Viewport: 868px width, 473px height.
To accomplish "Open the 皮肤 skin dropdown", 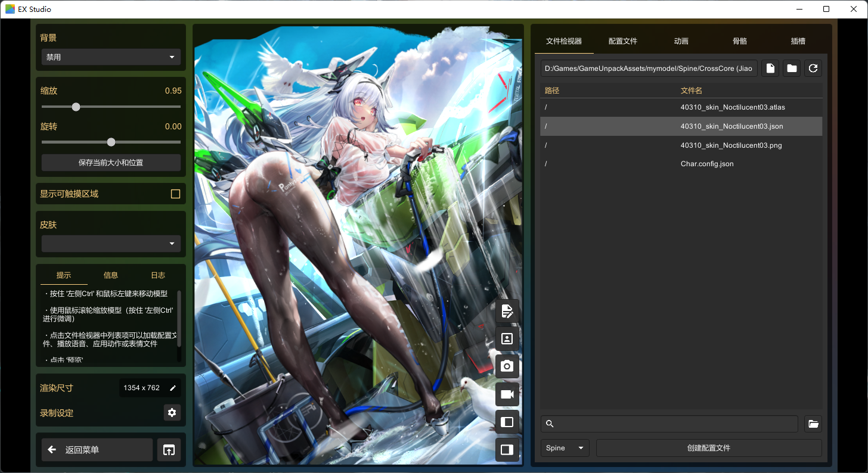I will click(111, 244).
